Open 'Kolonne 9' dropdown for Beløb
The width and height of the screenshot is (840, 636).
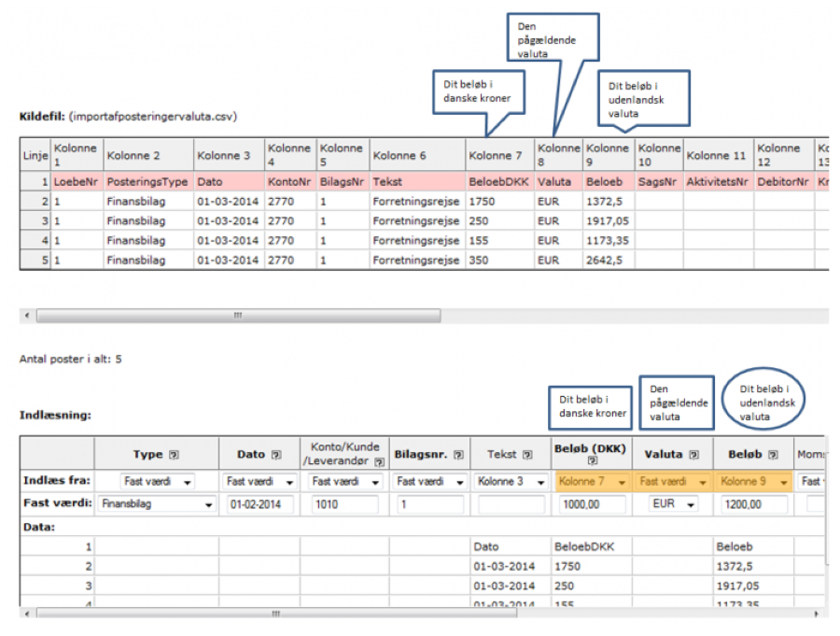pos(755,482)
